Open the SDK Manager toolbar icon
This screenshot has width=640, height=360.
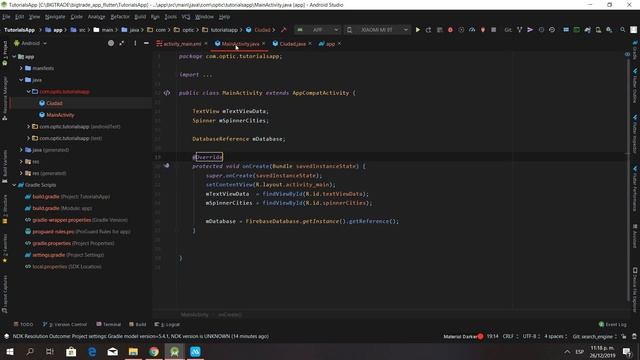click(x=609, y=30)
